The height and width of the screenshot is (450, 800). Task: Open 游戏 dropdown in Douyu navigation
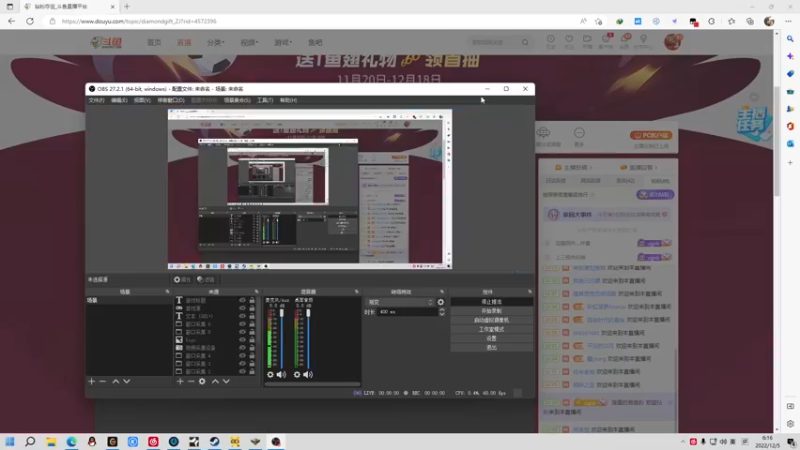tap(283, 42)
